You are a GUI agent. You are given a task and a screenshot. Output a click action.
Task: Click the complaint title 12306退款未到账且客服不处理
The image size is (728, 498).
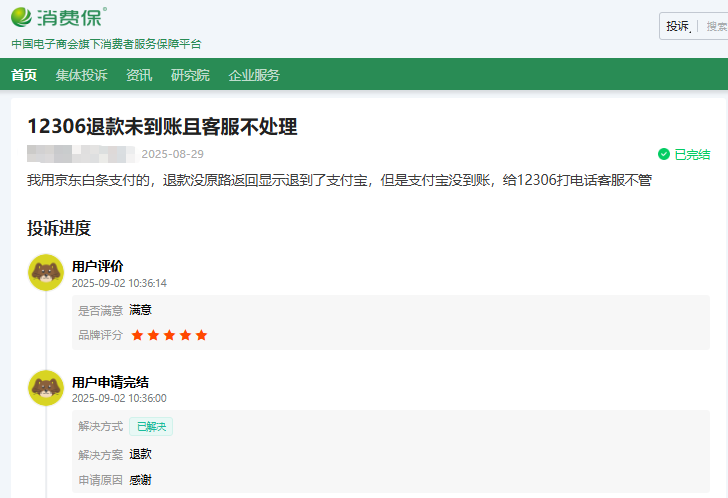(x=162, y=126)
